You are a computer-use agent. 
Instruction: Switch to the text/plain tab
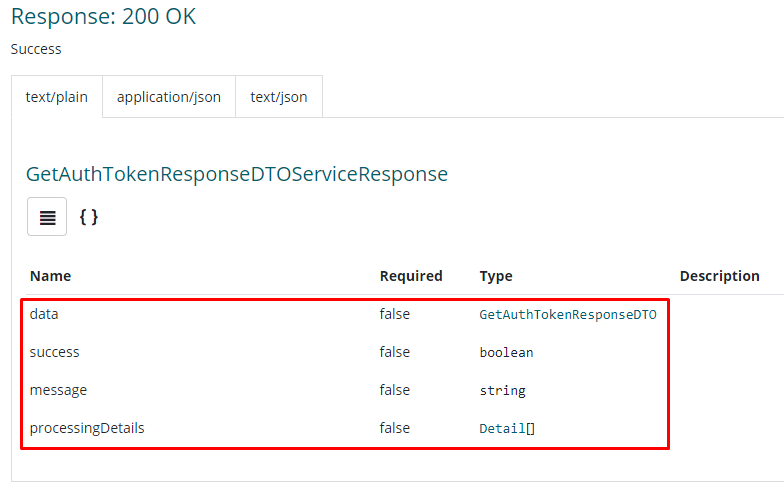click(x=57, y=97)
